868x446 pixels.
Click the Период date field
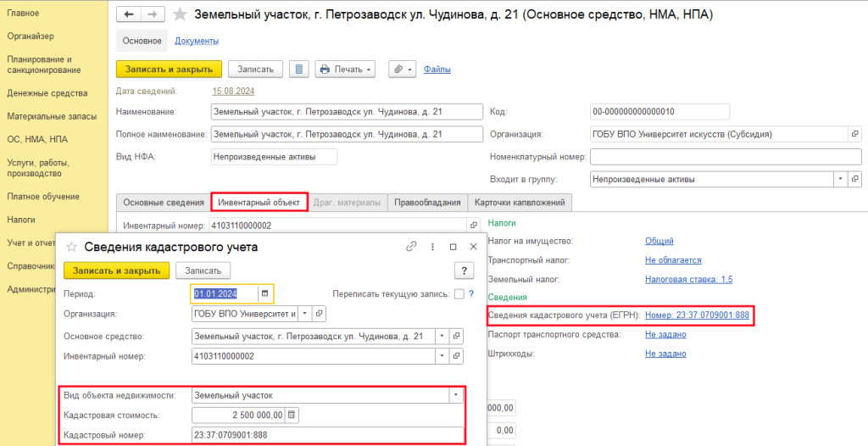(224, 293)
